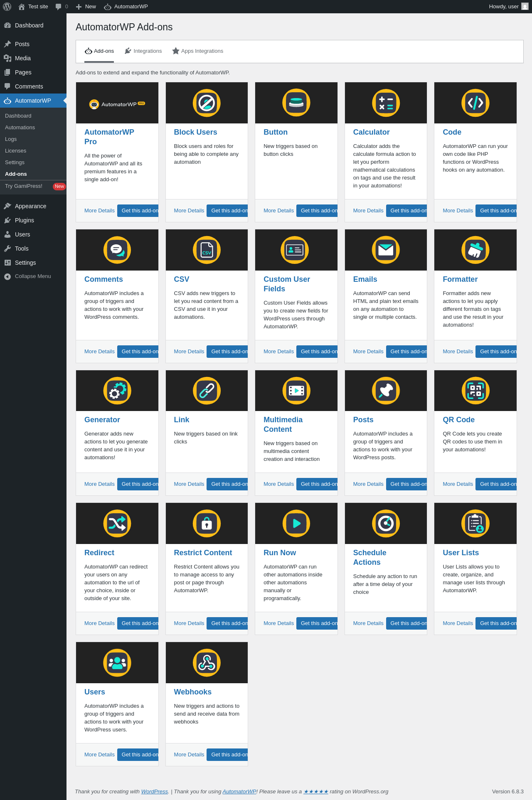The height and width of the screenshot is (800, 532).
Task: Click the Emails add-on envelope icon
Action: coord(386,250)
